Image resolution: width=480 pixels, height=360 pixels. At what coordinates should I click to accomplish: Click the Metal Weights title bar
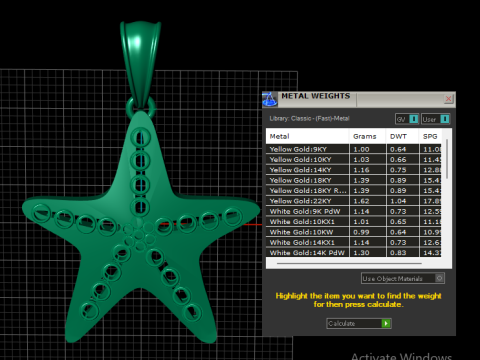tap(360, 99)
